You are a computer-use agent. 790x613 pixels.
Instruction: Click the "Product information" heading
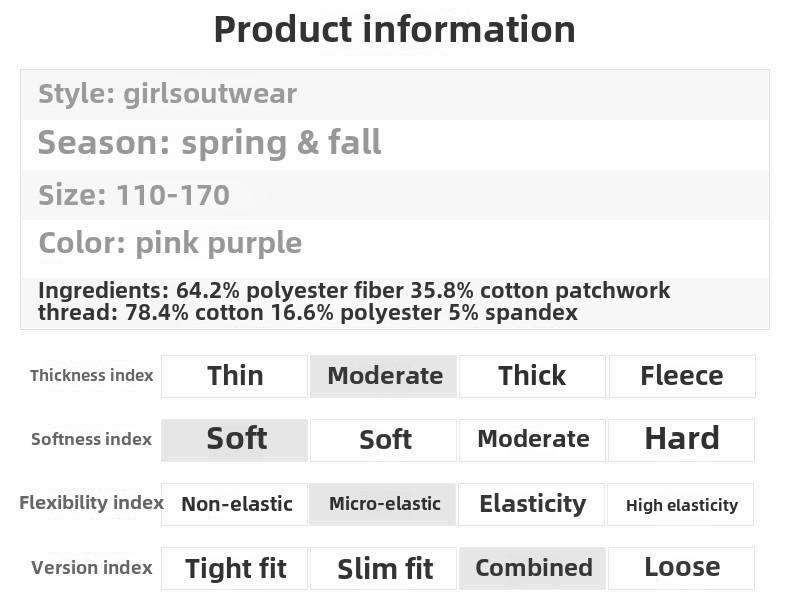tap(394, 30)
